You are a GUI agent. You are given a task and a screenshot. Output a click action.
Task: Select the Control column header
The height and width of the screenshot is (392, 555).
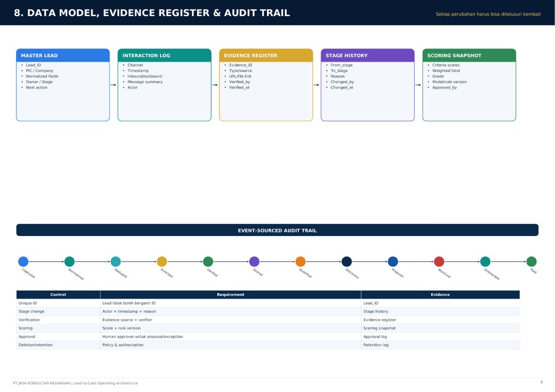tap(58, 294)
